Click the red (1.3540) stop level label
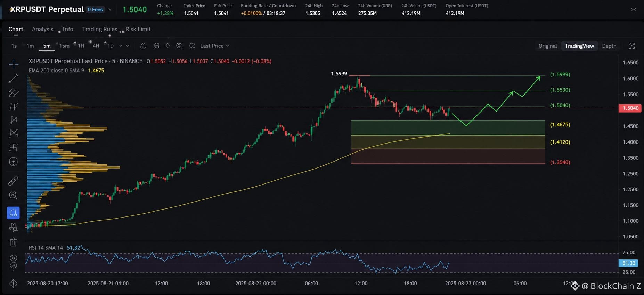 click(560, 162)
